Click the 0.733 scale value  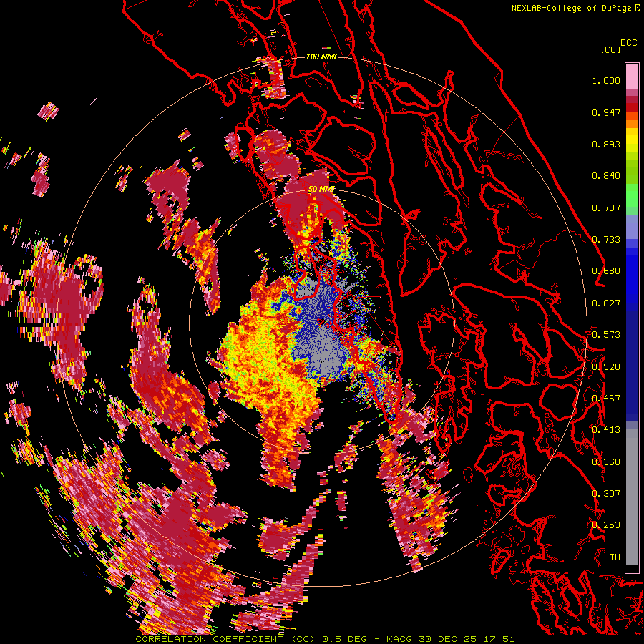[607, 240]
